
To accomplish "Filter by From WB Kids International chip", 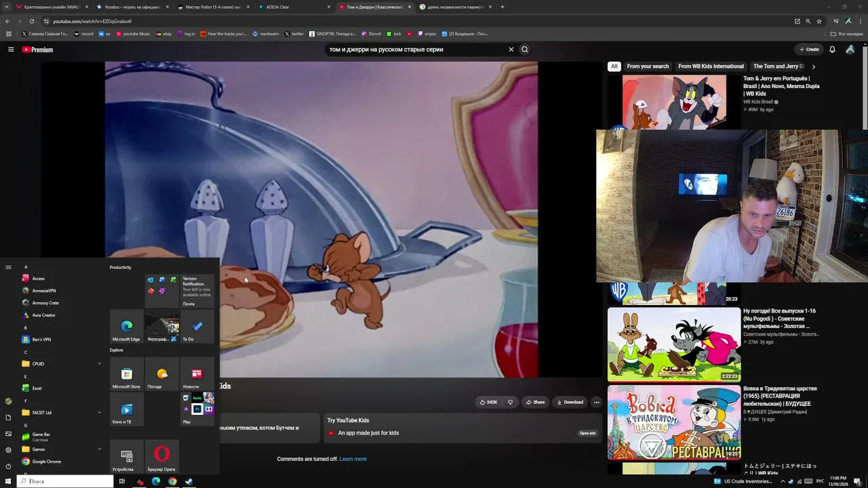I will [711, 66].
